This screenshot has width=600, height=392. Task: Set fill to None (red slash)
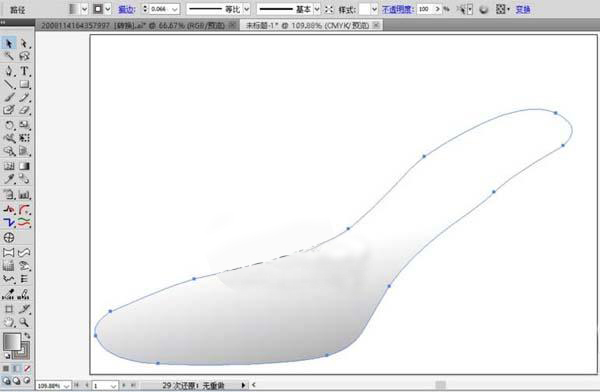pos(27,369)
